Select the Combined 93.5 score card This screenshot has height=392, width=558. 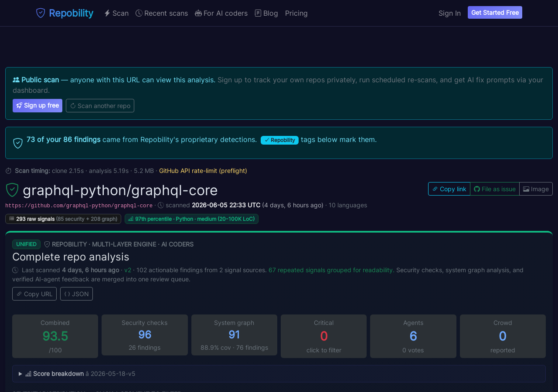point(55,336)
